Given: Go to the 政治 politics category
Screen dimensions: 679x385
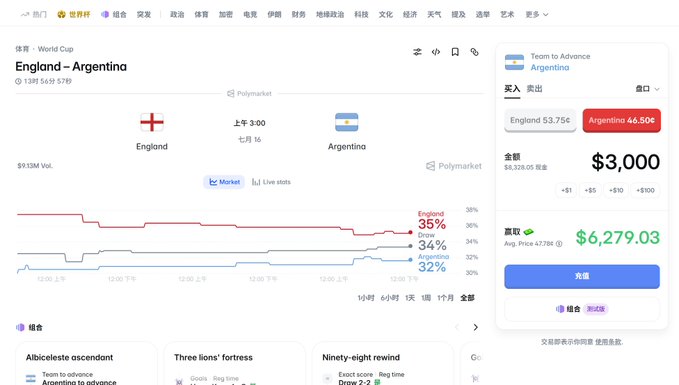Looking at the screenshot, I should pyautogui.click(x=177, y=14).
